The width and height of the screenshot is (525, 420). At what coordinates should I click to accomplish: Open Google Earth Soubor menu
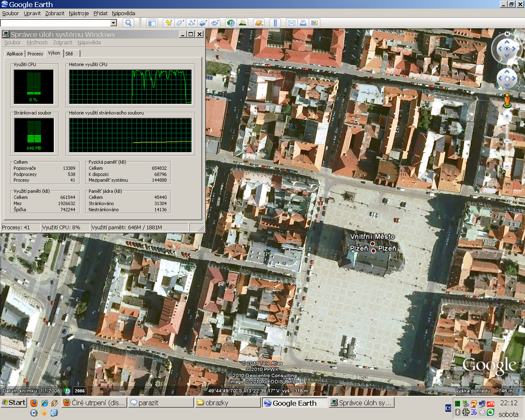pos(10,13)
